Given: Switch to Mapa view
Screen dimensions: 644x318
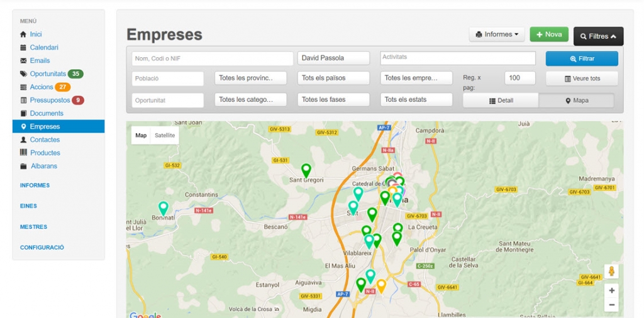Looking at the screenshot, I should pos(577,101).
